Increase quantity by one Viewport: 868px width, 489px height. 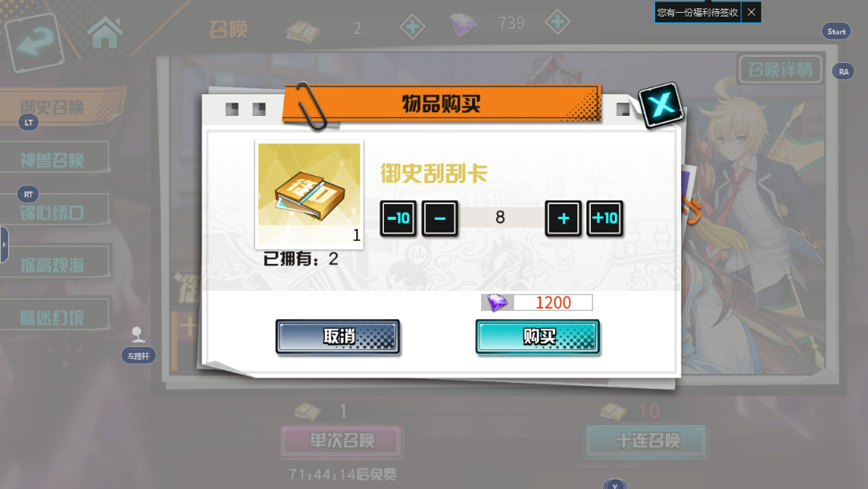click(x=563, y=218)
